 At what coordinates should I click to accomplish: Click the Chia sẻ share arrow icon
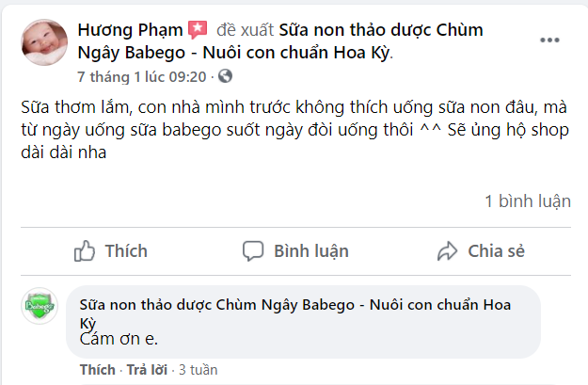pyautogui.click(x=447, y=251)
